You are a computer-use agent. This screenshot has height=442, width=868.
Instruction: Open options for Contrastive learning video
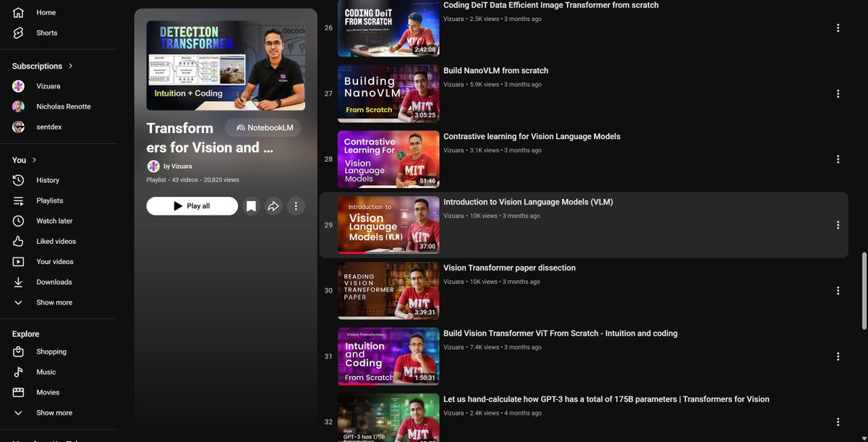click(838, 159)
